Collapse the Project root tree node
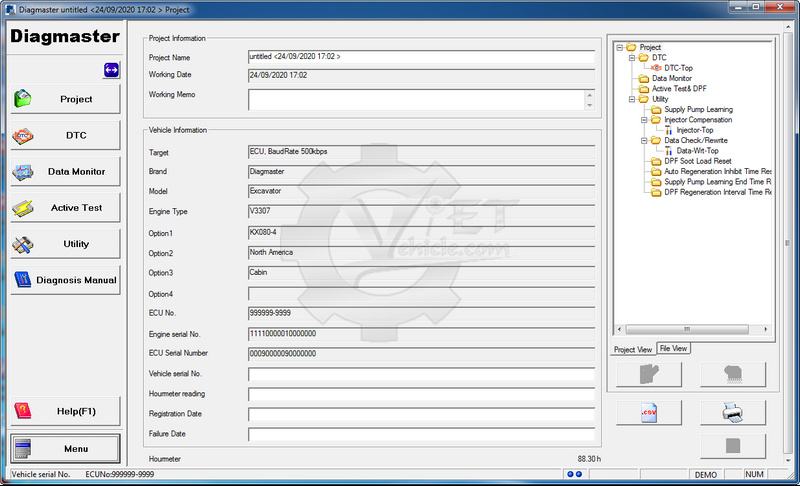The image size is (800, 486). click(x=619, y=47)
